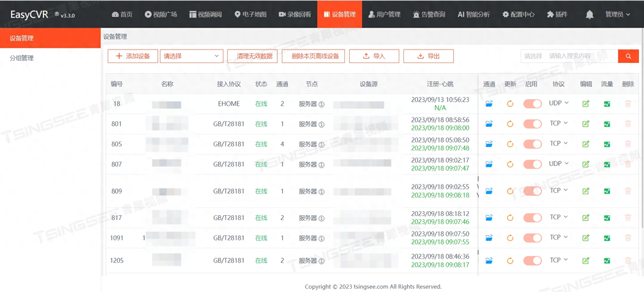
Task: Click the orange search magnifier button
Action: [628, 56]
